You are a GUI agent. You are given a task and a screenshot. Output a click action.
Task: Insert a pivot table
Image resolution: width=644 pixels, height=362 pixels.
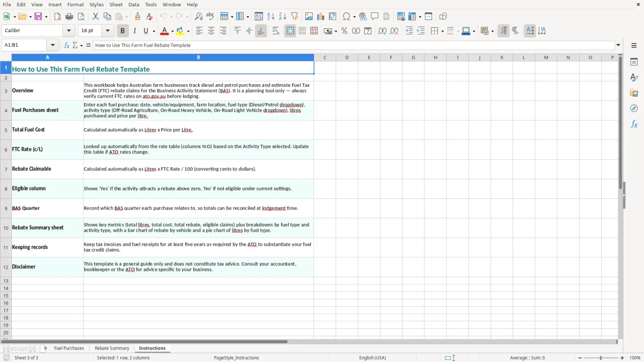[x=333, y=17]
